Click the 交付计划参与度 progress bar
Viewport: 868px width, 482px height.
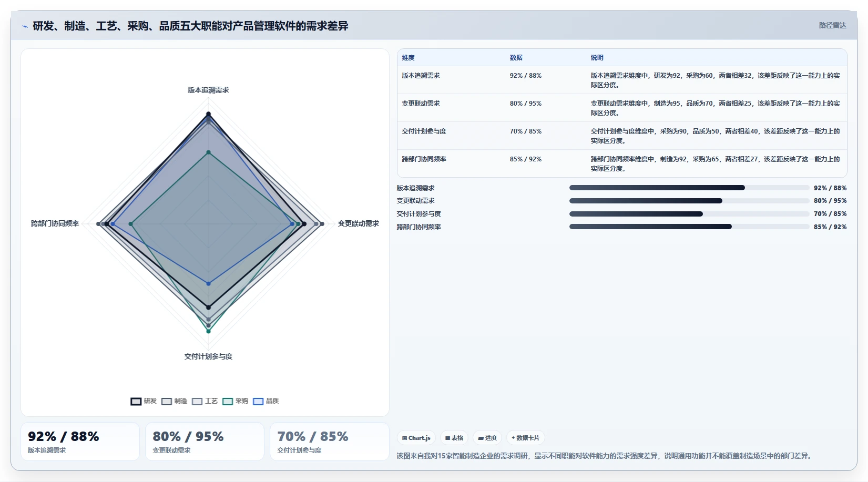pos(689,214)
